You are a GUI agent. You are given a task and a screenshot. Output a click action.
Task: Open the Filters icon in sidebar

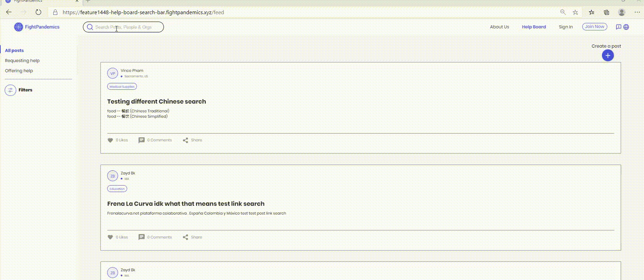click(10, 90)
